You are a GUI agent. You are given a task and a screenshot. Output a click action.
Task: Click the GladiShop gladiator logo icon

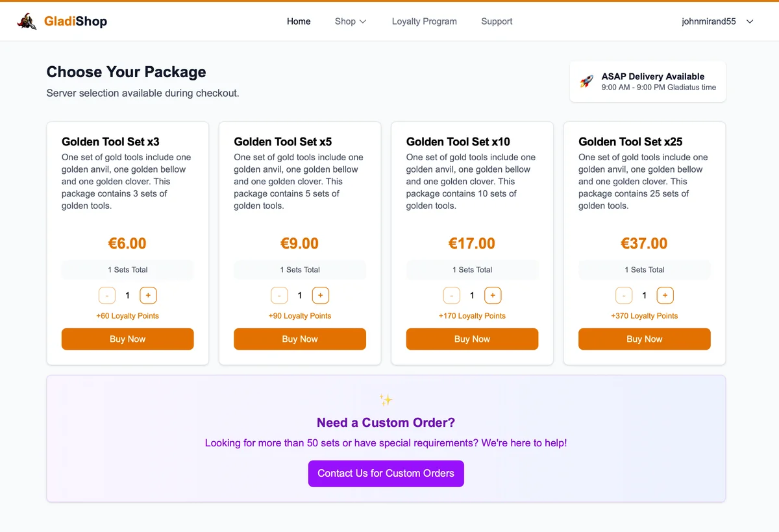point(27,21)
